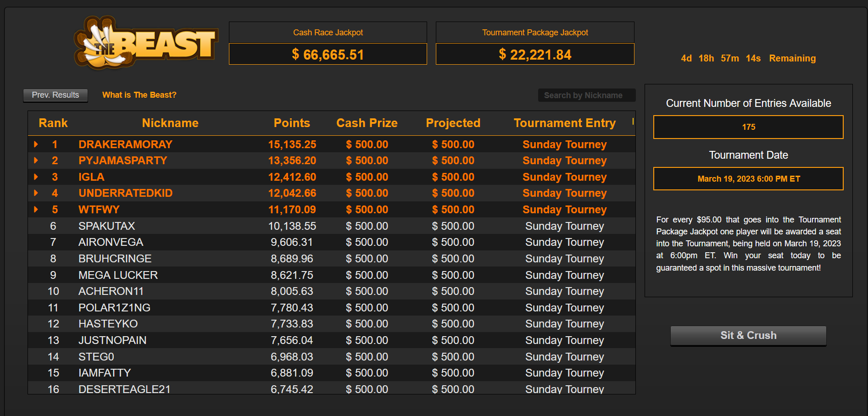The image size is (868, 416).
Task: Expand the PYJAMASPARTY row arrow
Action: [x=36, y=161]
